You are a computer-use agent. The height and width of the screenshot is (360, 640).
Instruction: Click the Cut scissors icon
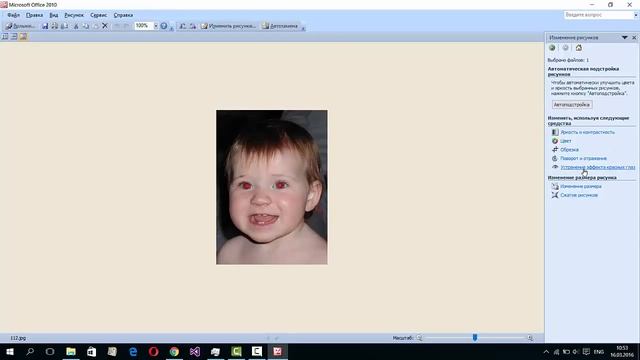tap(76, 26)
